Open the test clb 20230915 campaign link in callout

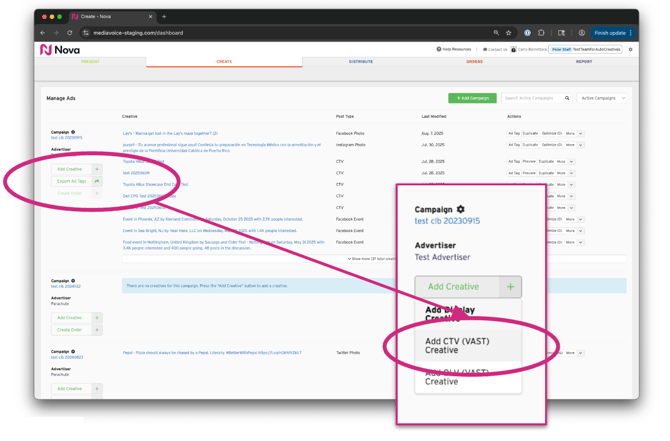pyautogui.click(x=446, y=221)
